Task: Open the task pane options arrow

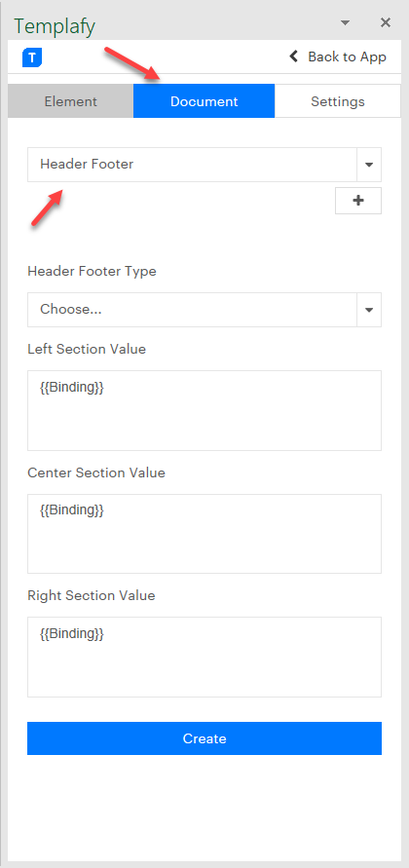Action: point(346,22)
